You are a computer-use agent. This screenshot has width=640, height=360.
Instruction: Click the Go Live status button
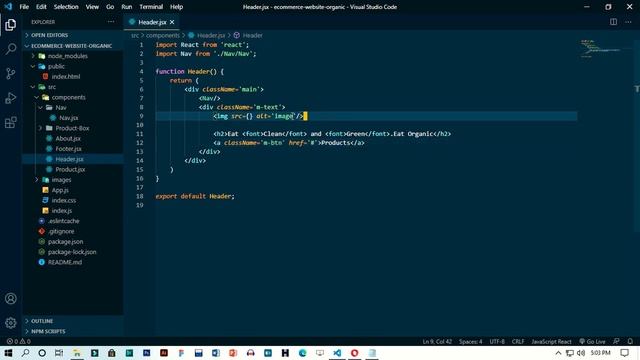(592, 341)
